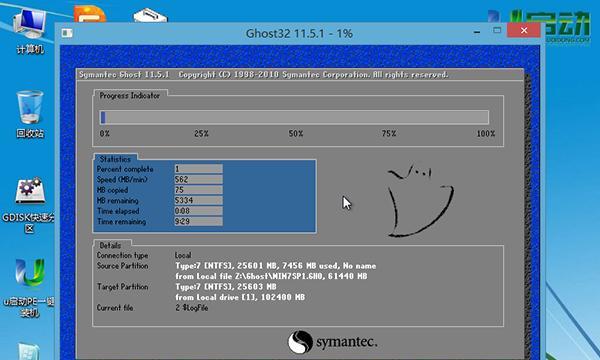Launch the u启动PE一键装机 shortcut
This screenshot has height=360, width=600.
pyautogui.click(x=29, y=288)
